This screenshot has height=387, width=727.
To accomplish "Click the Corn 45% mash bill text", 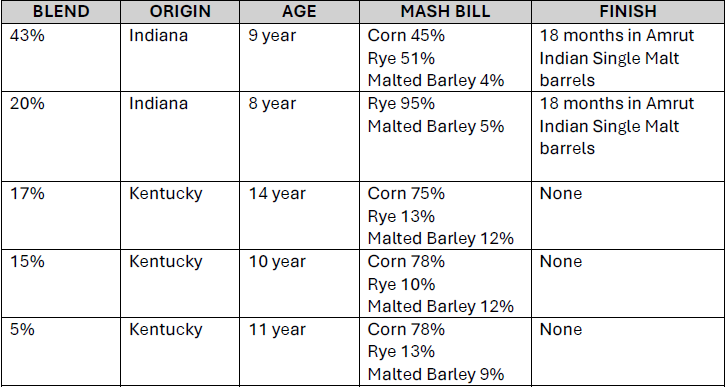I will click(x=406, y=36).
